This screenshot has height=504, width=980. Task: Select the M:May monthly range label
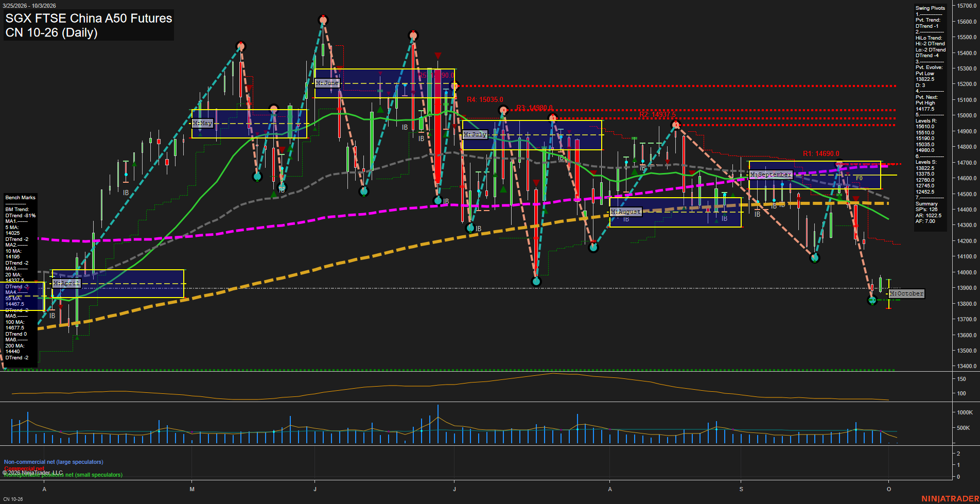click(202, 123)
